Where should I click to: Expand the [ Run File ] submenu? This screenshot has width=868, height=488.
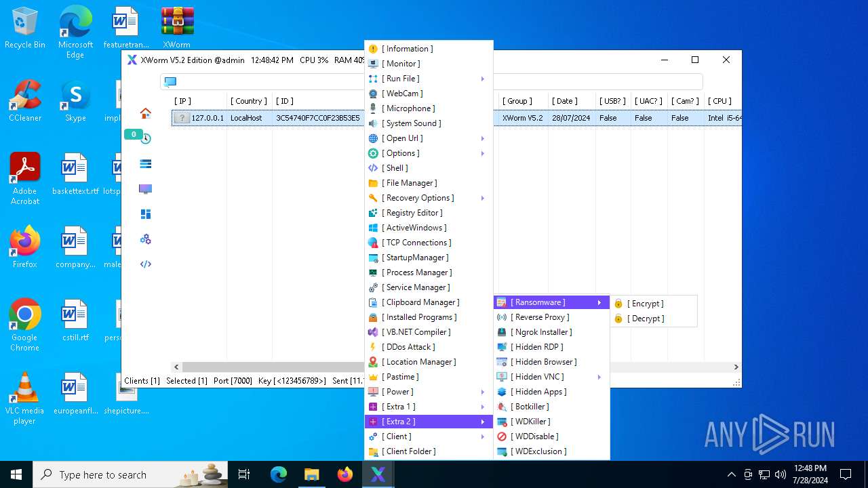(429, 79)
